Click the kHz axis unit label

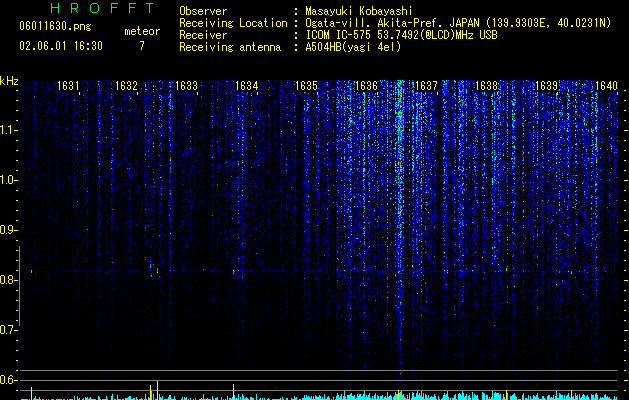(x=9, y=81)
